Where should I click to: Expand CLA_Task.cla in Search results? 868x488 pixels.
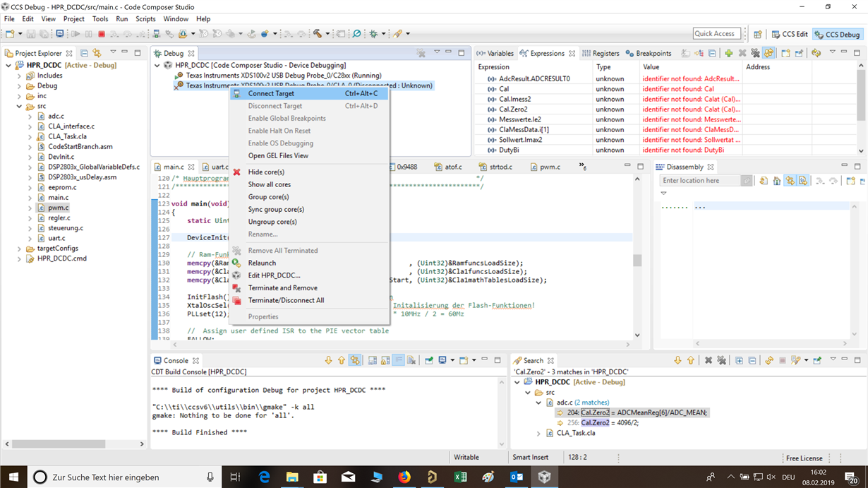point(539,433)
